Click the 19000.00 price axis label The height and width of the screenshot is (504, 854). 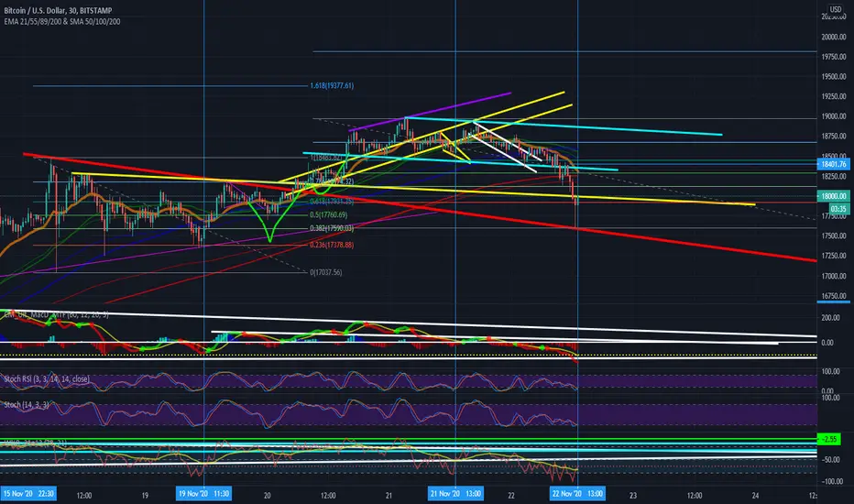pyautogui.click(x=834, y=116)
